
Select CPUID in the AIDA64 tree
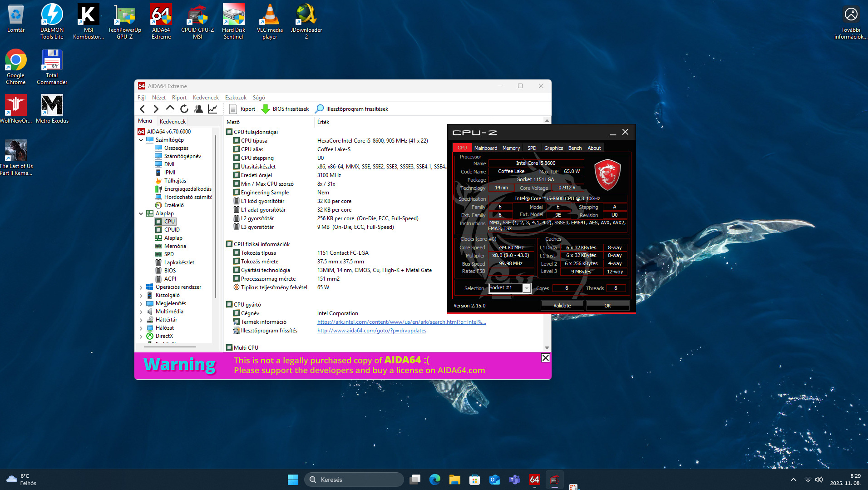click(x=172, y=230)
